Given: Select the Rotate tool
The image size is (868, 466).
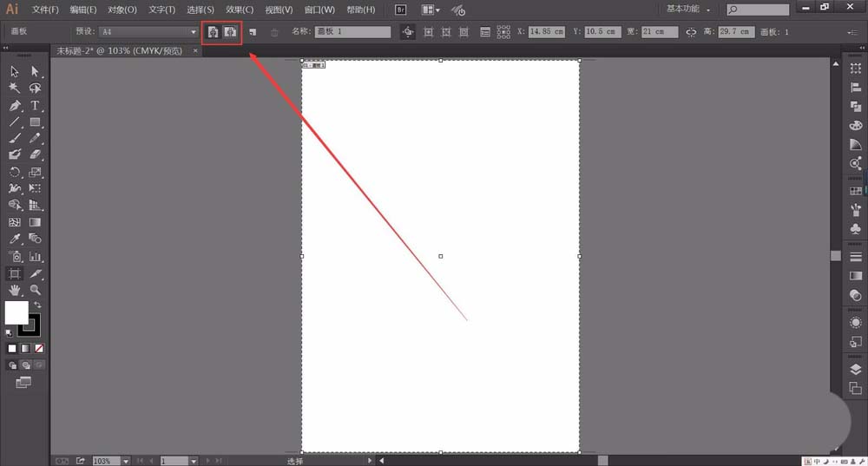Looking at the screenshot, I should [15, 172].
